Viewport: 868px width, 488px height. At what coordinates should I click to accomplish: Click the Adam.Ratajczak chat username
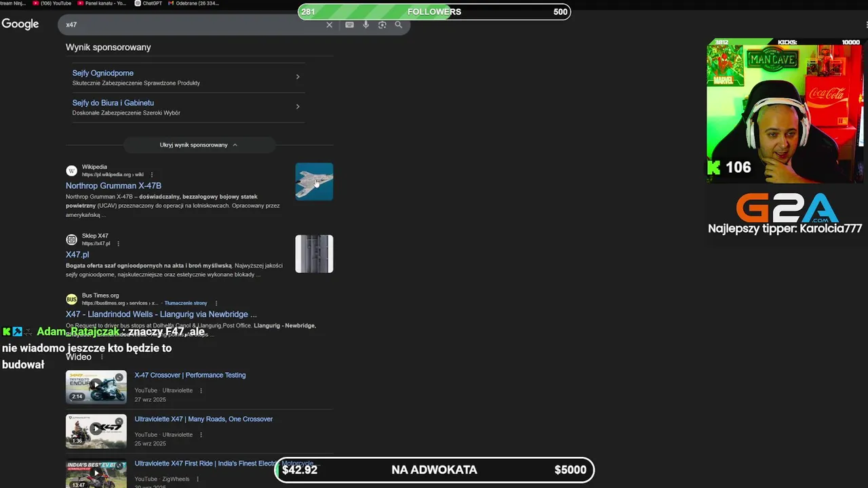tap(78, 332)
